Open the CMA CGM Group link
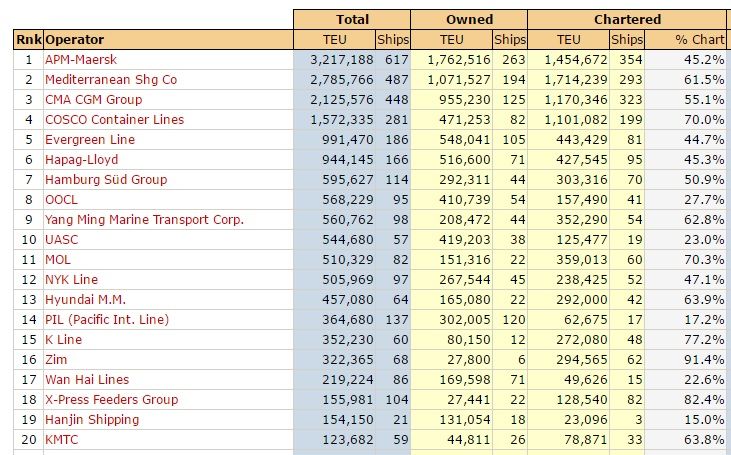This screenshot has width=731, height=455. tap(93, 100)
